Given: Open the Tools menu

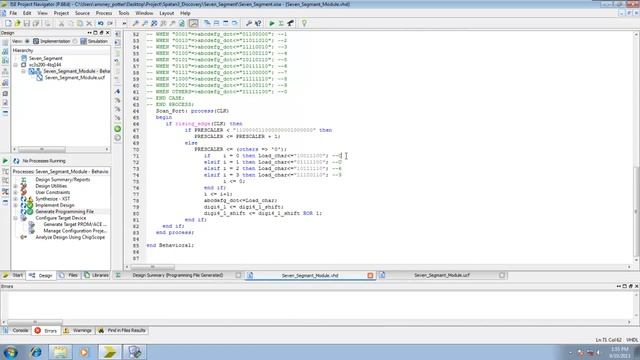Looking at the screenshot, I should (124, 13).
